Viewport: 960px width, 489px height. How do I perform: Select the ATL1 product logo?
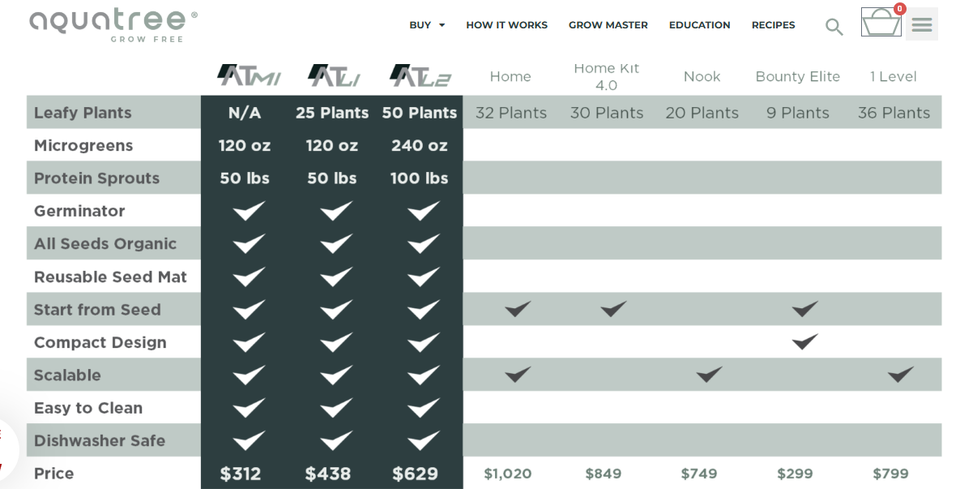(x=334, y=75)
